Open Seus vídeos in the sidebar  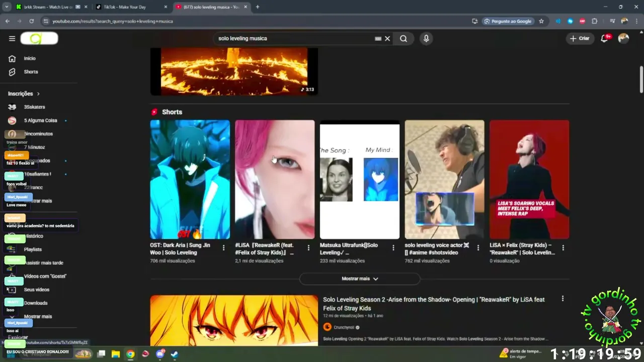[x=36, y=290]
